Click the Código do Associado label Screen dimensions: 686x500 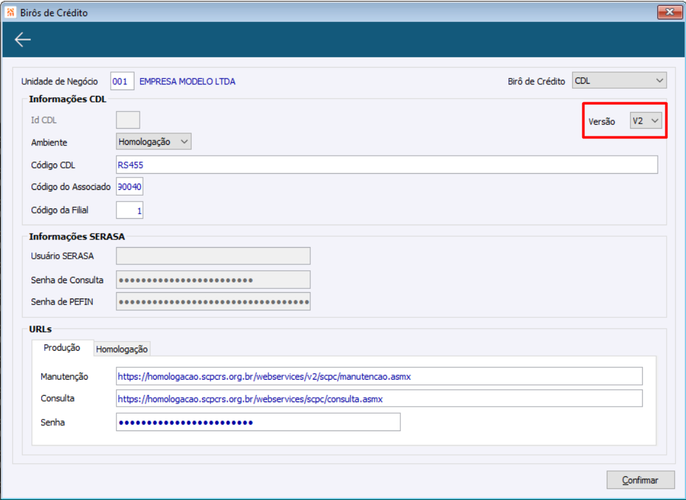coord(70,187)
